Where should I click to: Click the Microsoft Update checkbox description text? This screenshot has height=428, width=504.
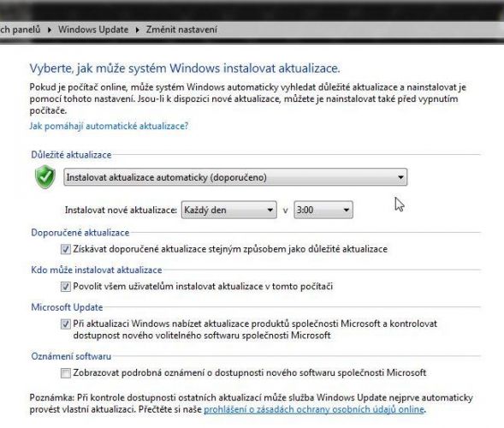click(x=255, y=330)
